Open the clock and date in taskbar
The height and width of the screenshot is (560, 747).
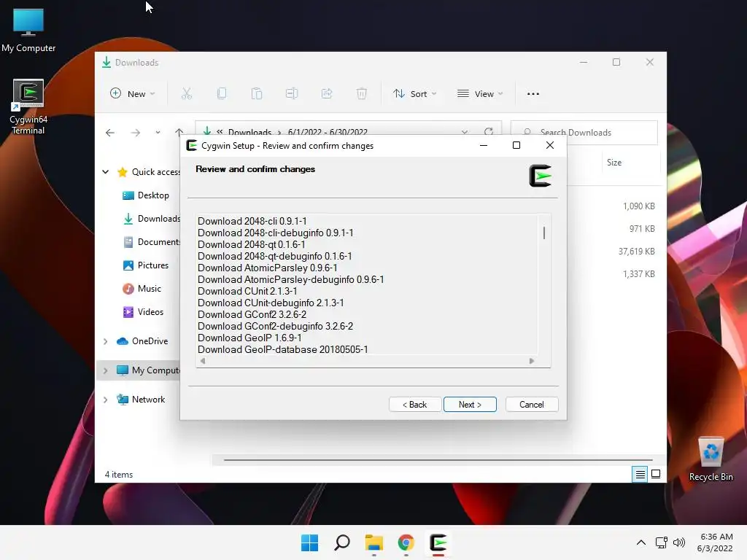tap(715, 542)
